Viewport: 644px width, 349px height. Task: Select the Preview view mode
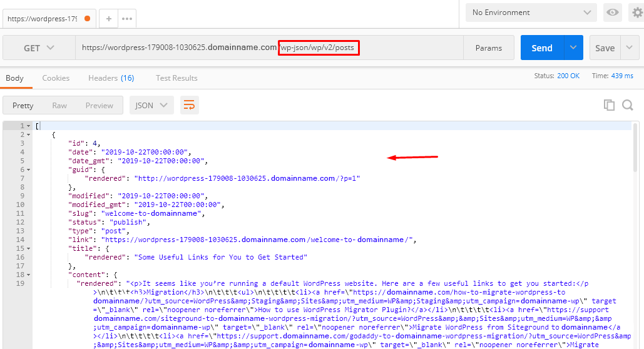click(100, 106)
